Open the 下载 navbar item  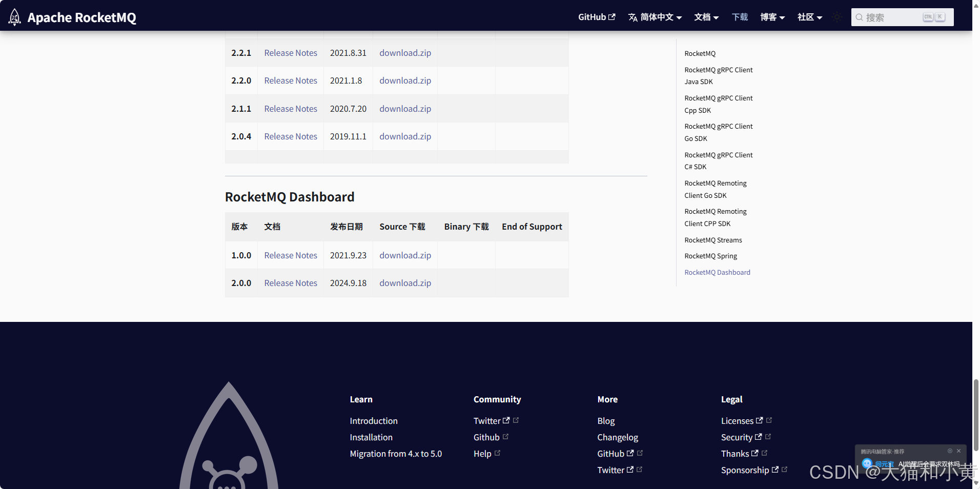click(x=740, y=17)
